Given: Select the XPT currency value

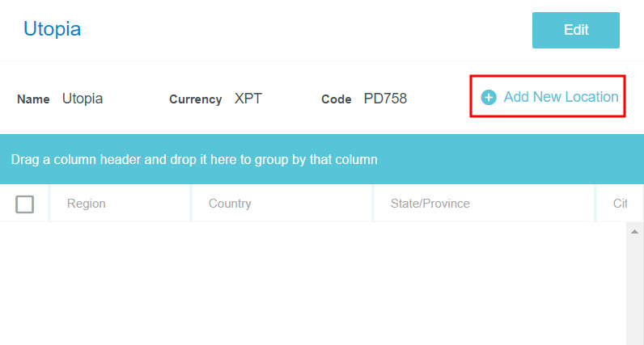Looking at the screenshot, I should click(x=248, y=99).
